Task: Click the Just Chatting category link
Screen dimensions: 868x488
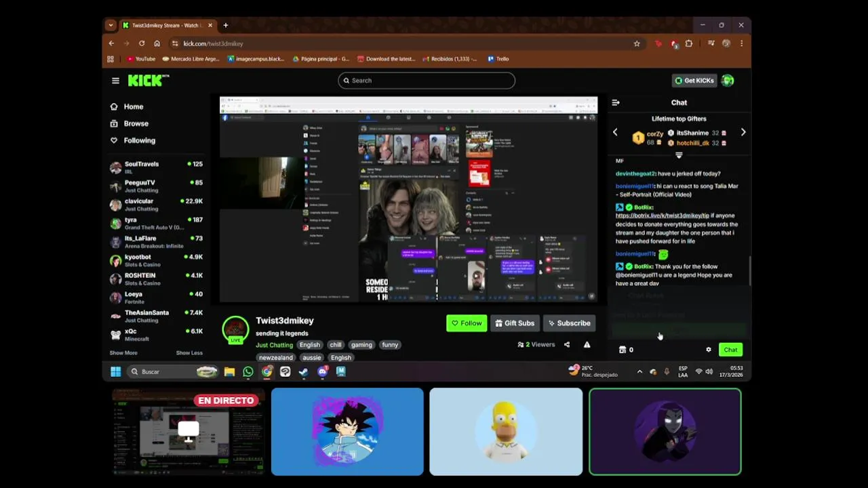Action: click(x=274, y=345)
